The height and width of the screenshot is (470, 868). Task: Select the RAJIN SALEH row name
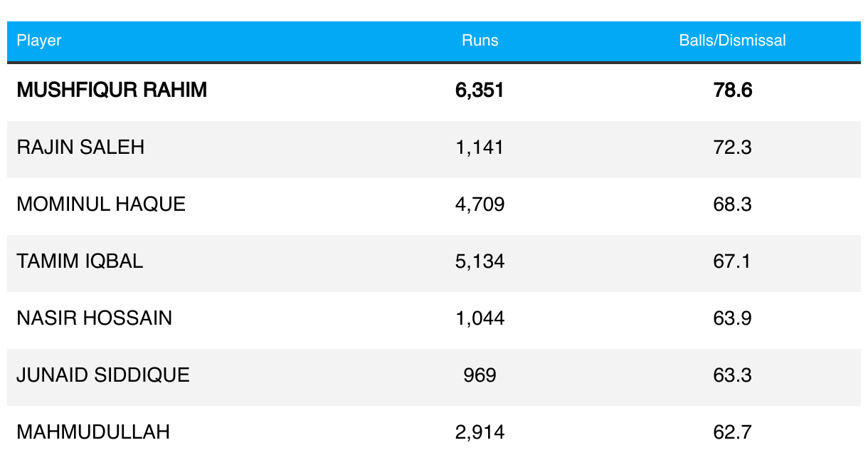pyautogui.click(x=80, y=147)
